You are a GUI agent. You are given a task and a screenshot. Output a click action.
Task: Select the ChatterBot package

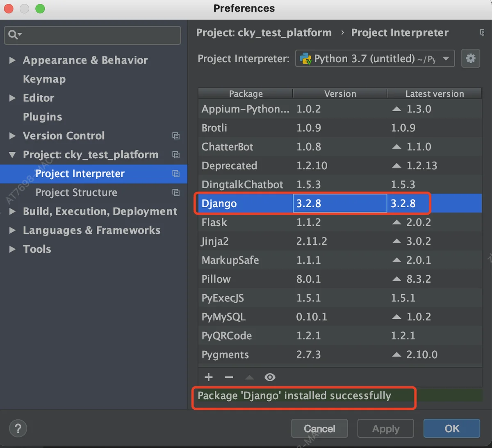click(x=228, y=147)
